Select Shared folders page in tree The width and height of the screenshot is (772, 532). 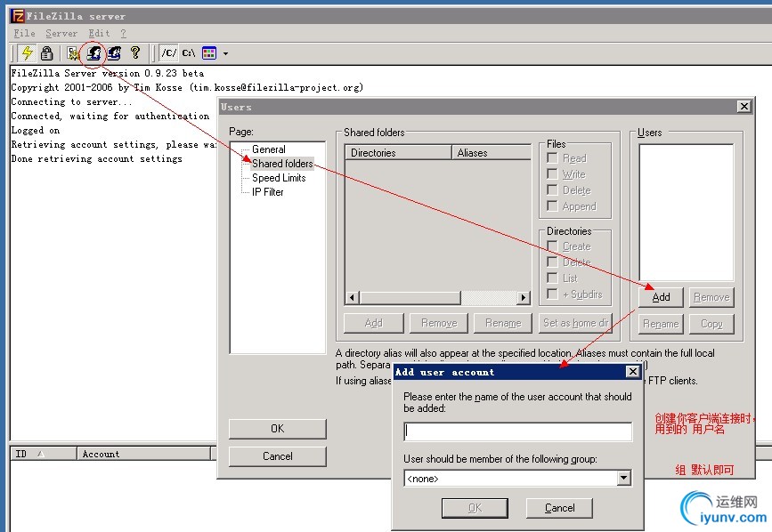coord(282,163)
